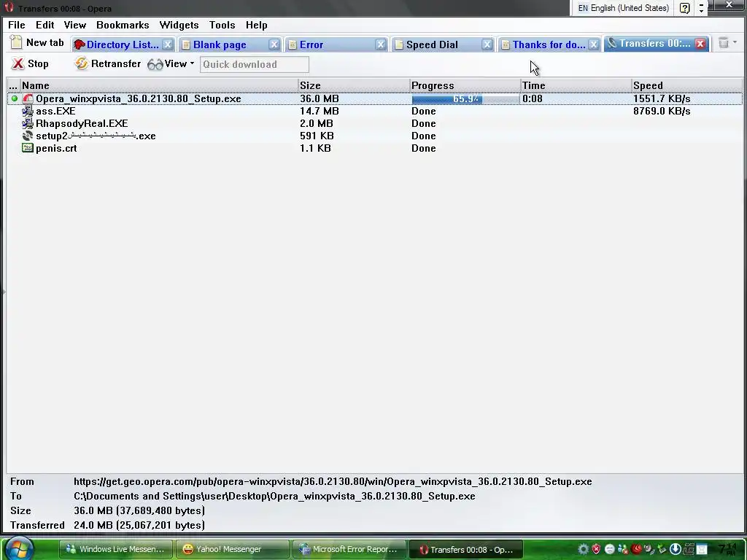Sort transfers by Name column header

159,85
